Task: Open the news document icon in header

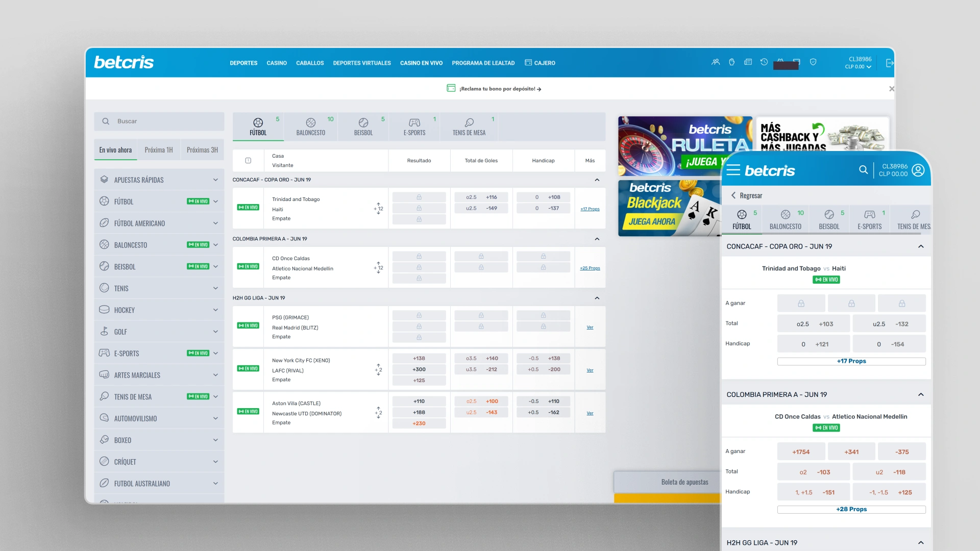Action: click(x=748, y=62)
